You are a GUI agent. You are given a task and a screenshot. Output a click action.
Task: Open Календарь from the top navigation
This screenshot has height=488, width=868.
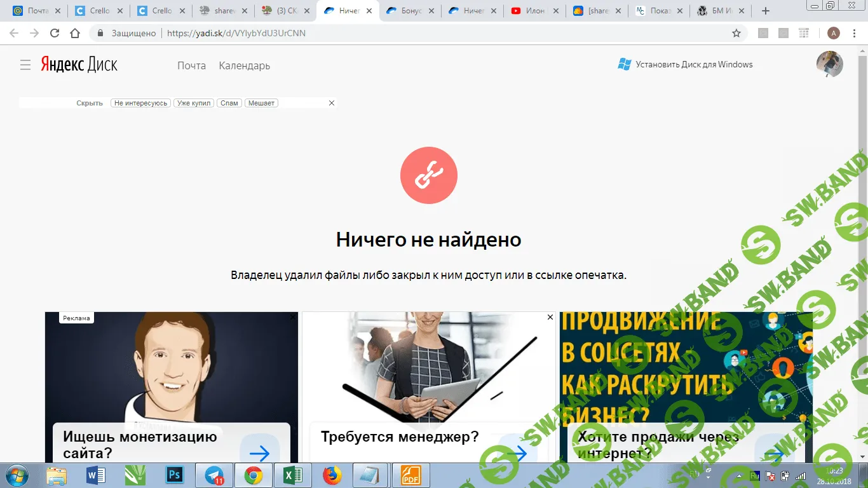point(244,65)
